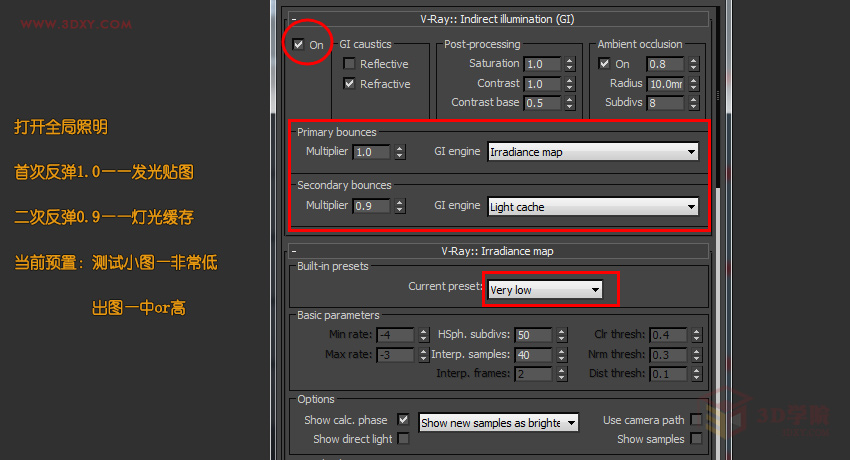Disable Refractive GI caustics
This screenshot has height=460, width=850.
click(349, 83)
